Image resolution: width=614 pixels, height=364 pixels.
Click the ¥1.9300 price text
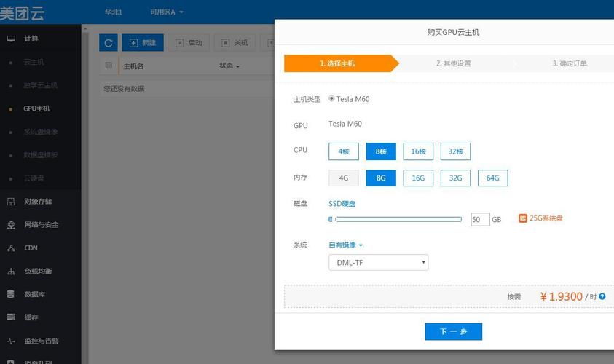[x=562, y=297]
